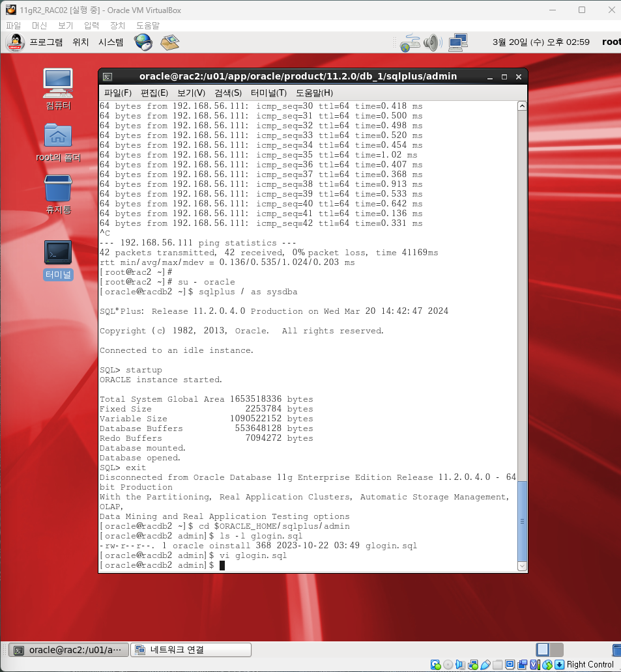Viewport: 621px width, 672px height.
Task: Click Right Control host key label
Action: click(590, 665)
